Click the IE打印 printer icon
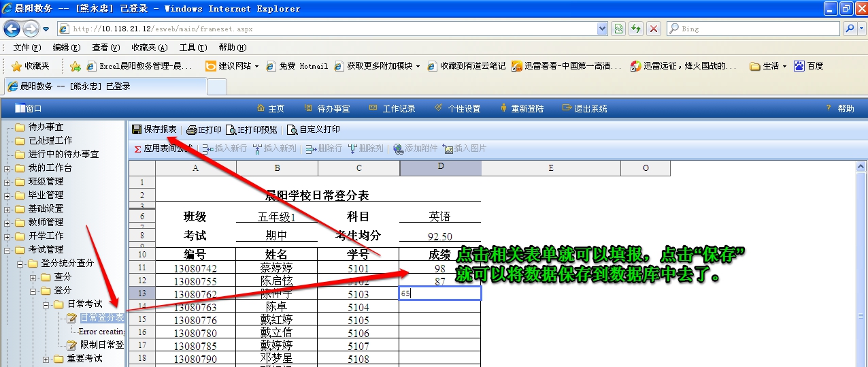The image size is (868, 367). point(192,130)
